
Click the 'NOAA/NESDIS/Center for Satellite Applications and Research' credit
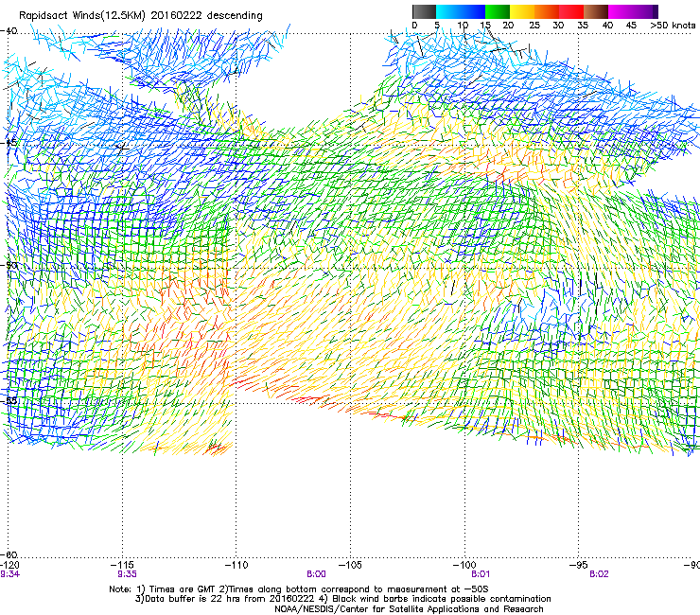pos(409,609)
